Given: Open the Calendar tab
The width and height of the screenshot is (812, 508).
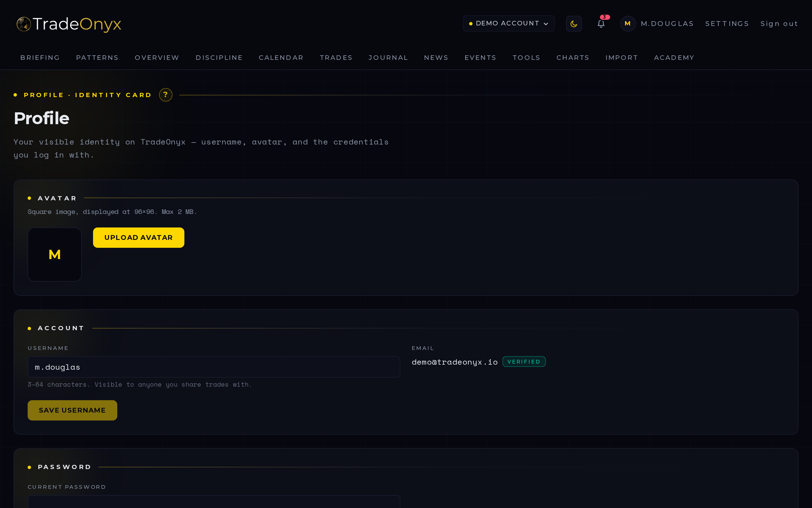Looking at the screenshot, I should click(x=281, y=58).
